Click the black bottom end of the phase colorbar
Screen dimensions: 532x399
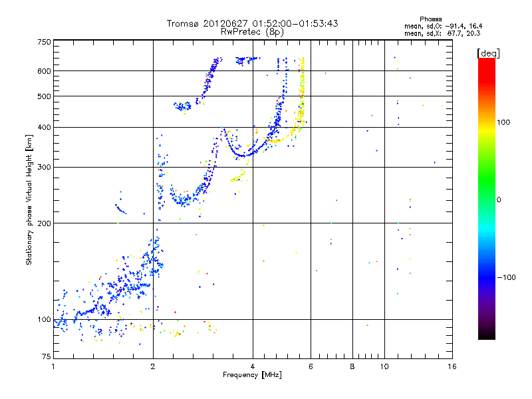click(487, 336)
